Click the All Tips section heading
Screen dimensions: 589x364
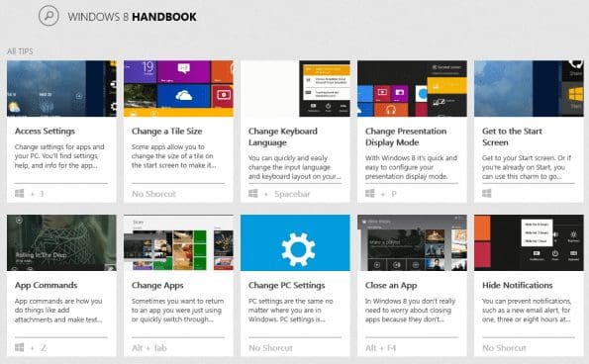pos(20,51)
